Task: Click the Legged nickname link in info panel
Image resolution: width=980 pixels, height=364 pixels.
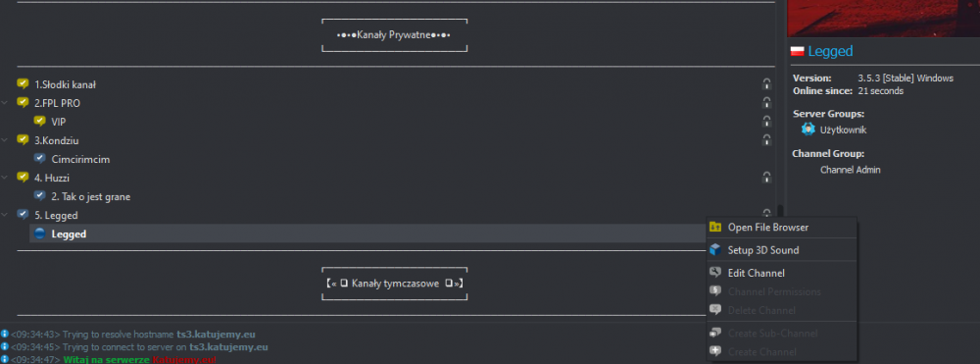Action: click(x=830, y=51)
